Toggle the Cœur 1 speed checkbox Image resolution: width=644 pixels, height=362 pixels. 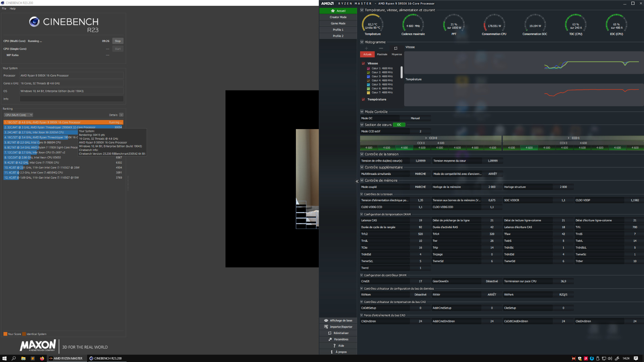pos(368,68)
